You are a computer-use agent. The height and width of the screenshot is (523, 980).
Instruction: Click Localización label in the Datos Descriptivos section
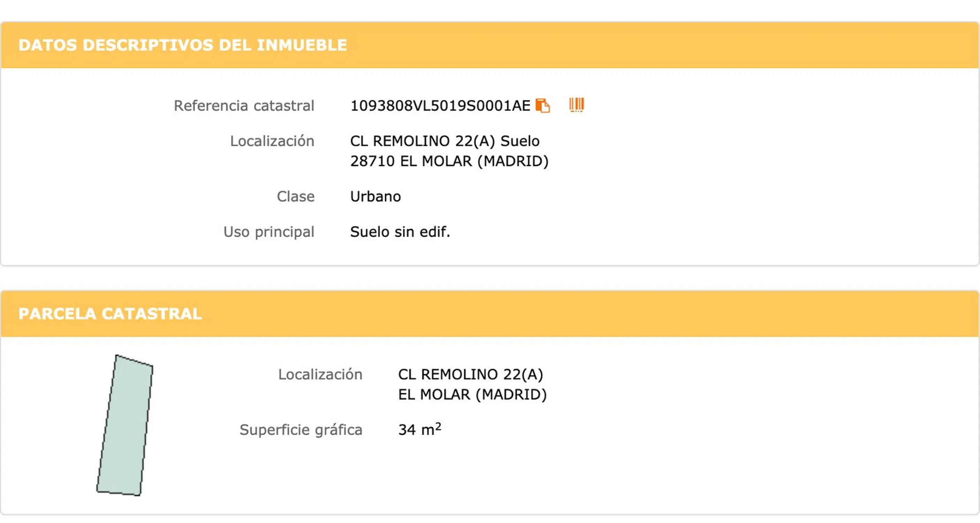coord(272,141)
